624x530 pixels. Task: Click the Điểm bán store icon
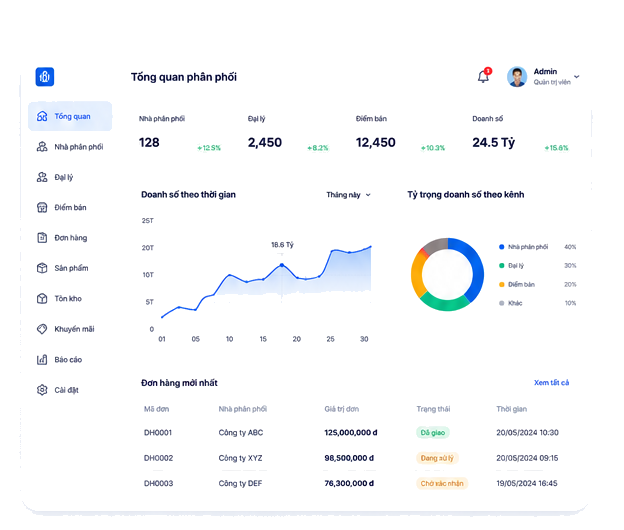[42, 207]
